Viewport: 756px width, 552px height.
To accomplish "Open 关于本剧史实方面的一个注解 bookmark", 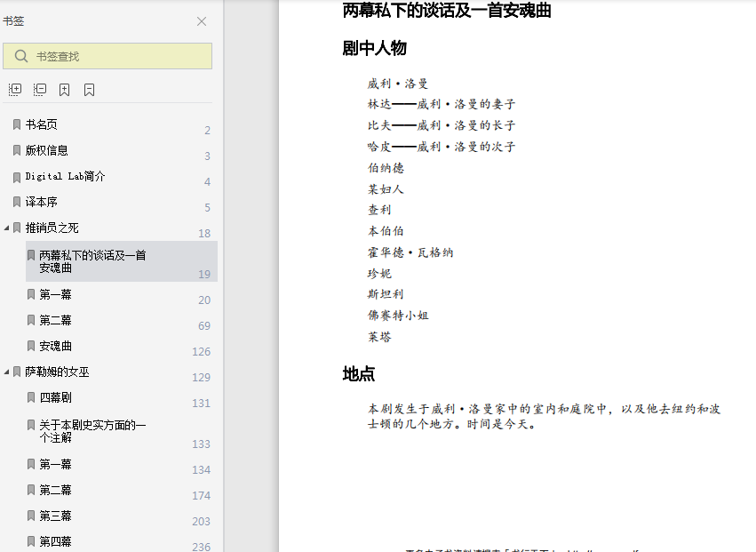I will [x=92, y=431].
